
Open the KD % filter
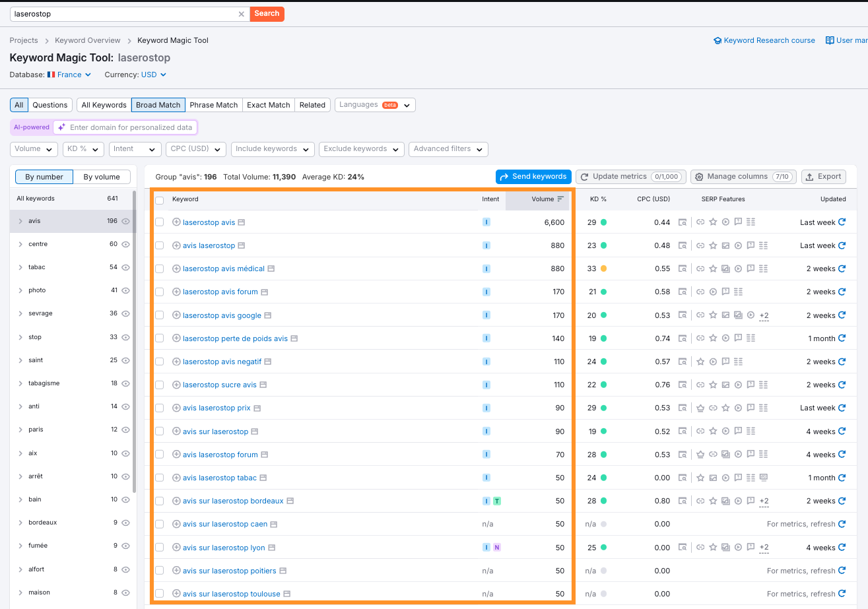click(x=83, y=149)
